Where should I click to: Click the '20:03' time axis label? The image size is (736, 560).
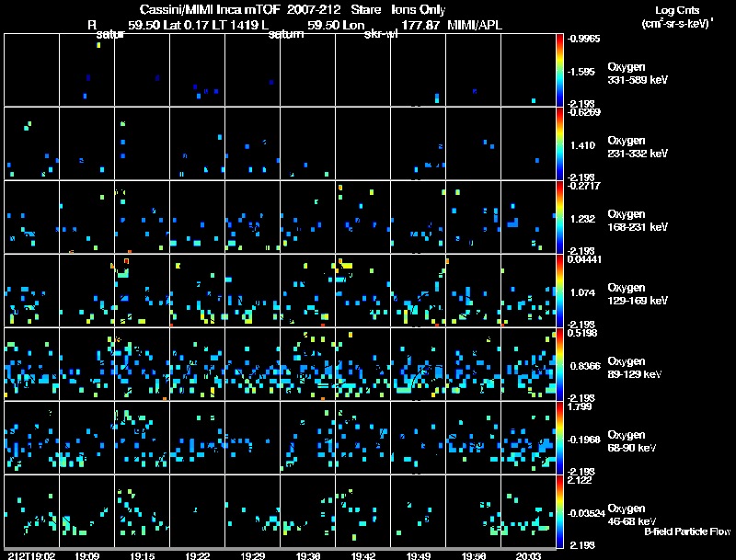point(528,555)
